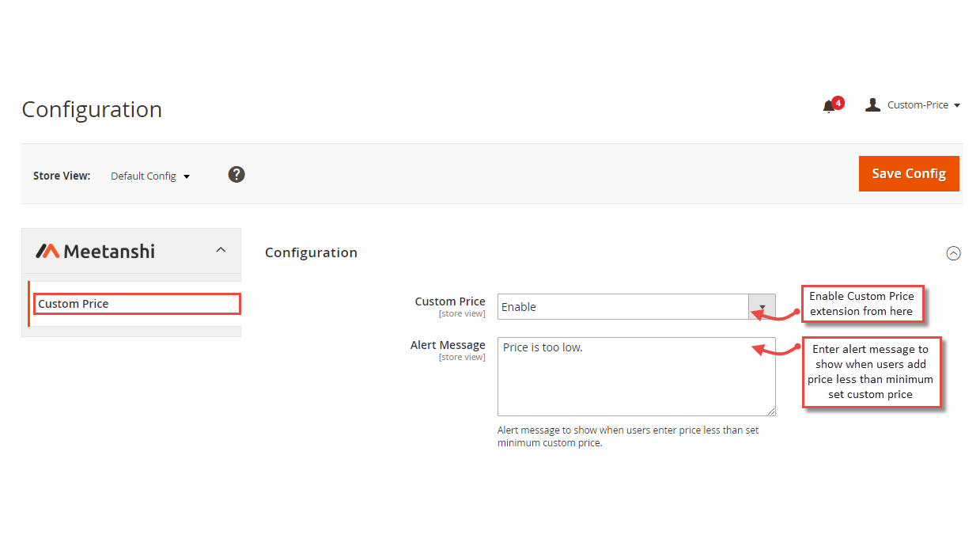Open the notifications bell icon
The height and width of the screenshot is (546, 980).
pos(829,106)
